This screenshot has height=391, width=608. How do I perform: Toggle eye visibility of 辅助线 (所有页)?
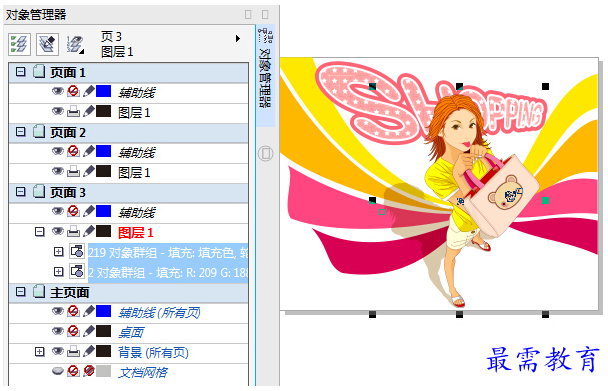click(x=58, y=311)
